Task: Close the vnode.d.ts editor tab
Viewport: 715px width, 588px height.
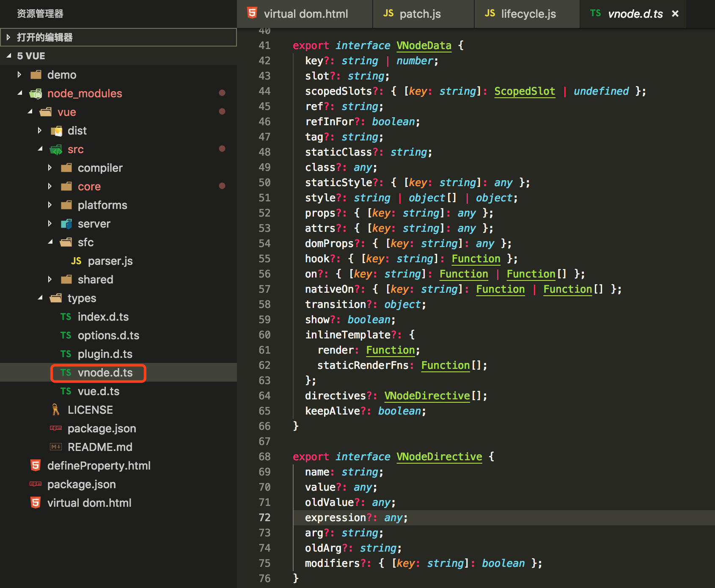Action: click(x=675, y=14)
